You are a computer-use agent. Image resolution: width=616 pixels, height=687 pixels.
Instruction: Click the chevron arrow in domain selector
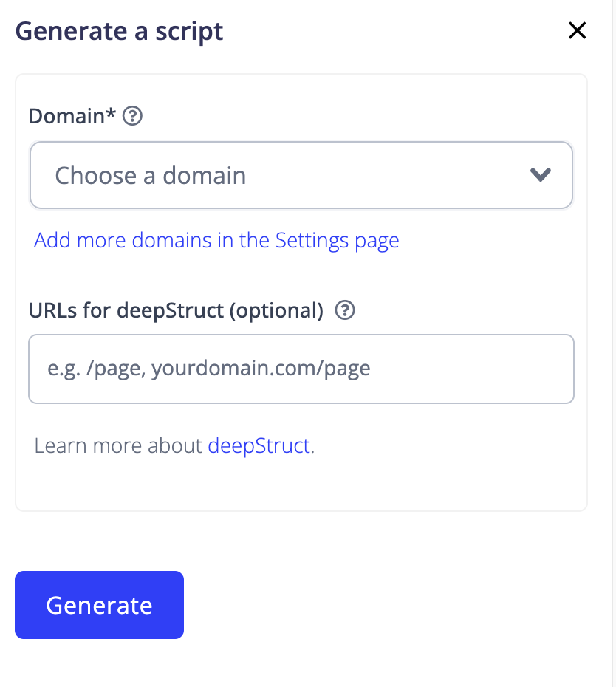[540, 175]
